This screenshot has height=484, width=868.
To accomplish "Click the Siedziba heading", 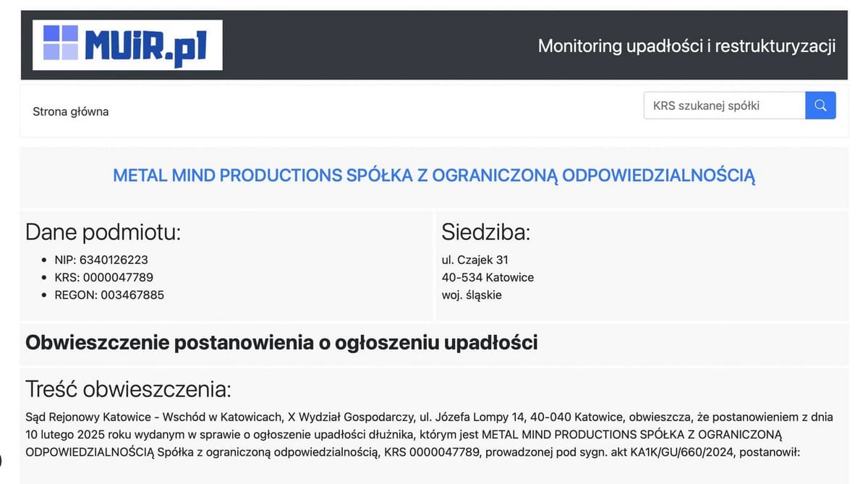I will coord(485,232).
